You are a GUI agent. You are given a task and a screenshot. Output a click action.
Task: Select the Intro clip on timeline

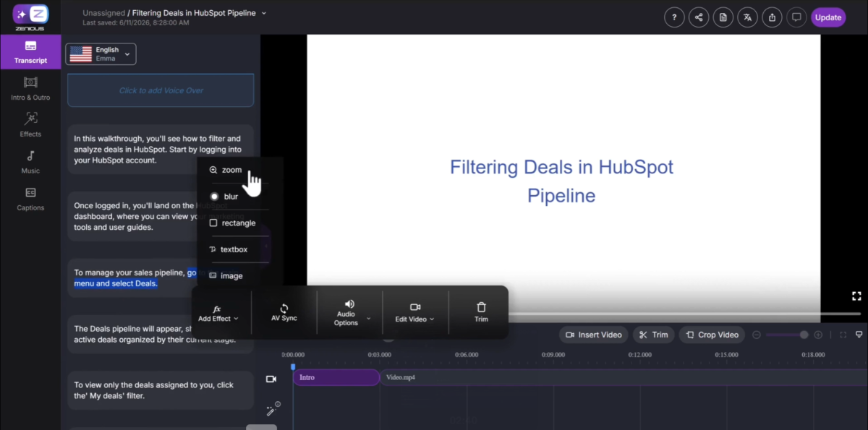[x=336, y=377]
